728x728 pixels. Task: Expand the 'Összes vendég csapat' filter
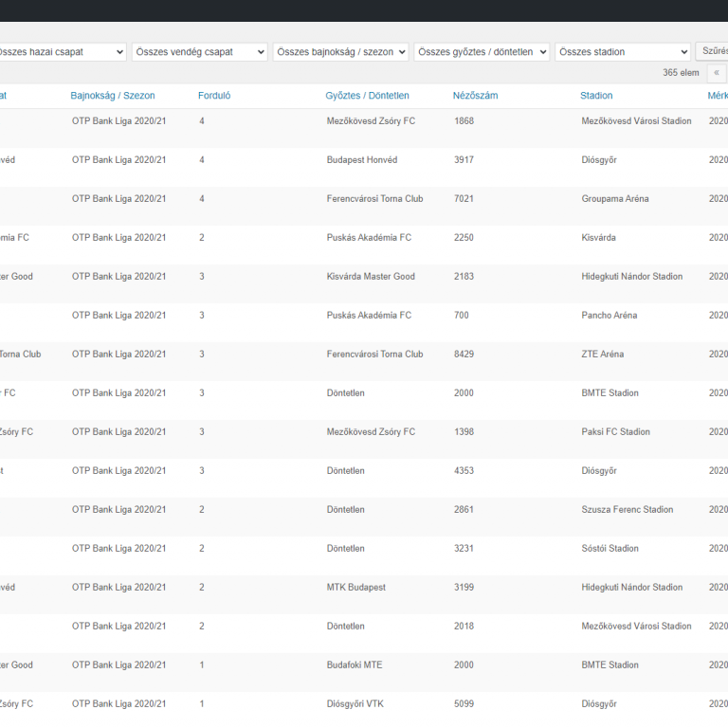(x=200, y=52)
